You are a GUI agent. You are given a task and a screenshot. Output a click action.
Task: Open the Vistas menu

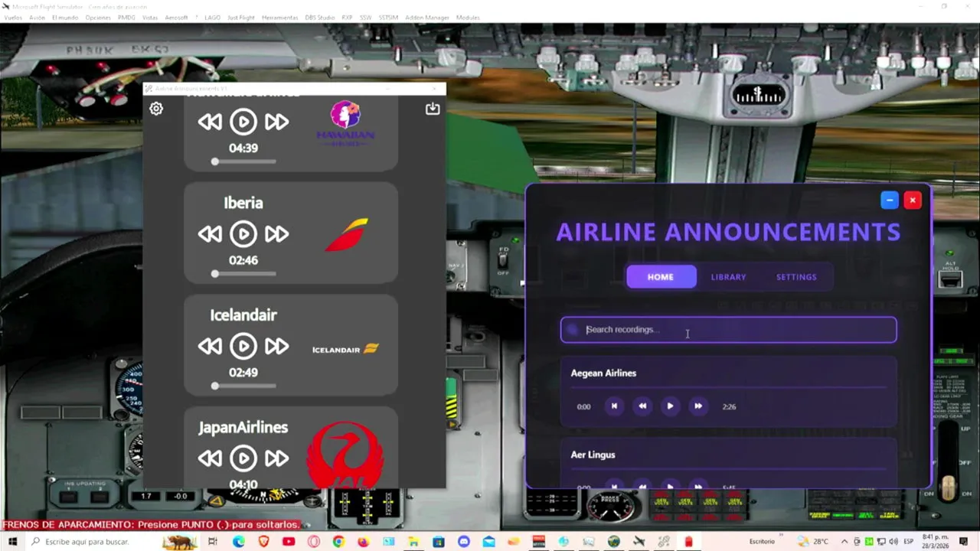150,18
